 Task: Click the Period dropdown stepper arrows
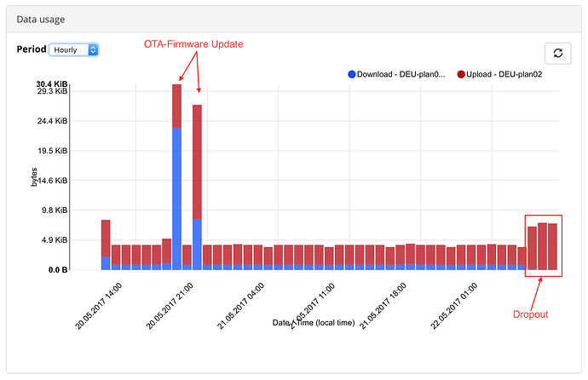point(93,49)
